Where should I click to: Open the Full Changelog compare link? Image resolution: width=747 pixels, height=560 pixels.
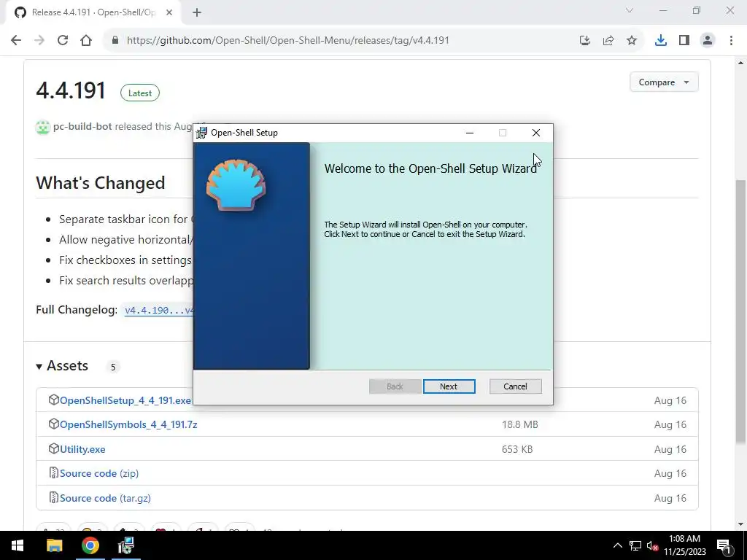click(x=159, y=311)
